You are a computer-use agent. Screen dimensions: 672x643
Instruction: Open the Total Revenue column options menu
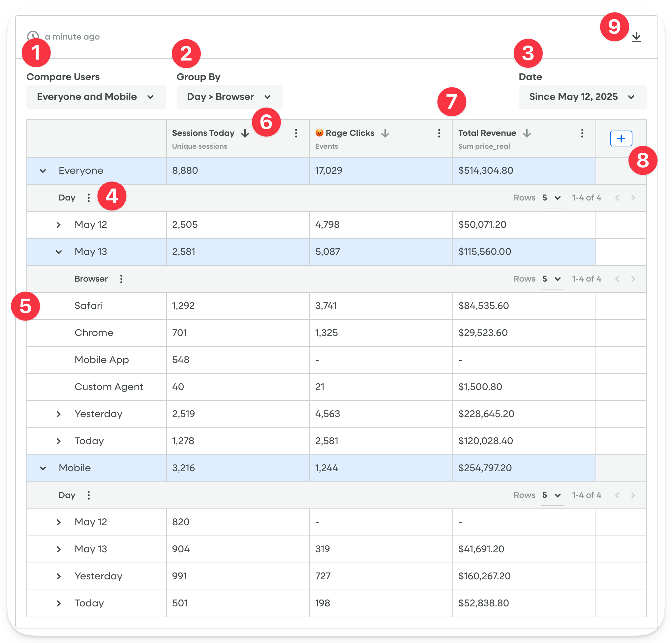coord(582,133)
